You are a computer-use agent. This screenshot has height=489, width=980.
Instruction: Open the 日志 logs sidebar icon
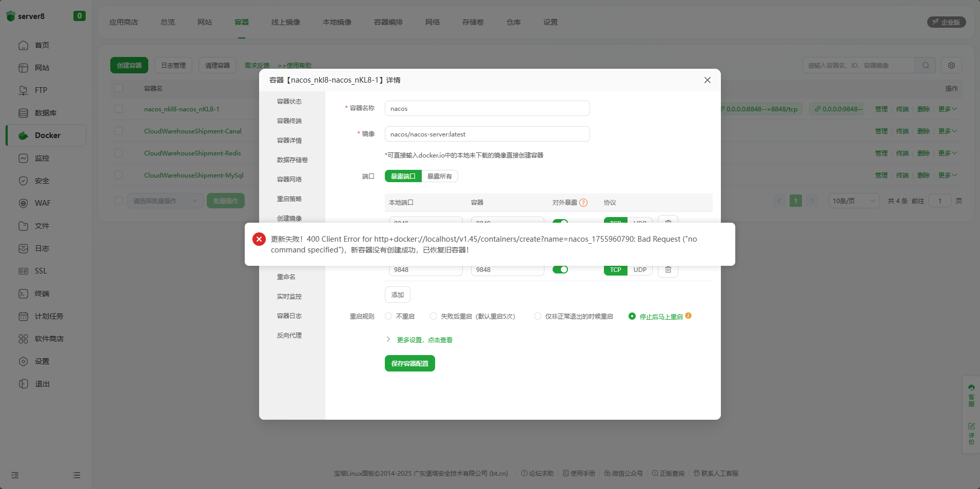[24, 248]
